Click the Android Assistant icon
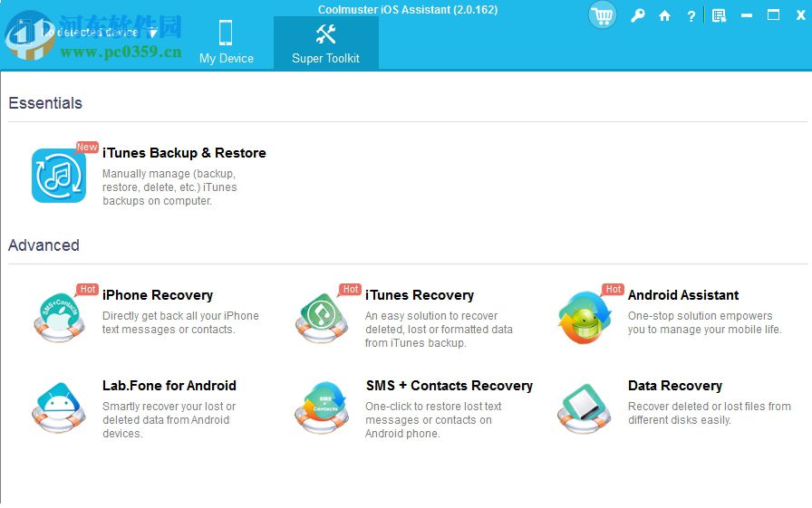The image size is (812, 508). point(585,317)
